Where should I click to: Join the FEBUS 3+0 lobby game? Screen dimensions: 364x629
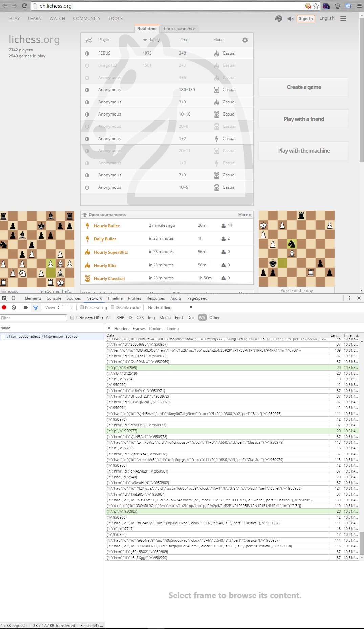pos(167,53)
